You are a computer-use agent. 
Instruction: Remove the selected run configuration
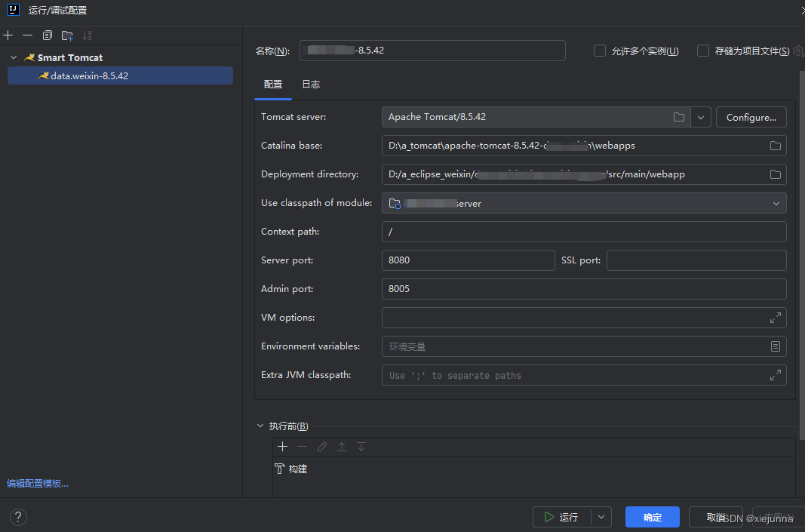(x=28, y=35)
